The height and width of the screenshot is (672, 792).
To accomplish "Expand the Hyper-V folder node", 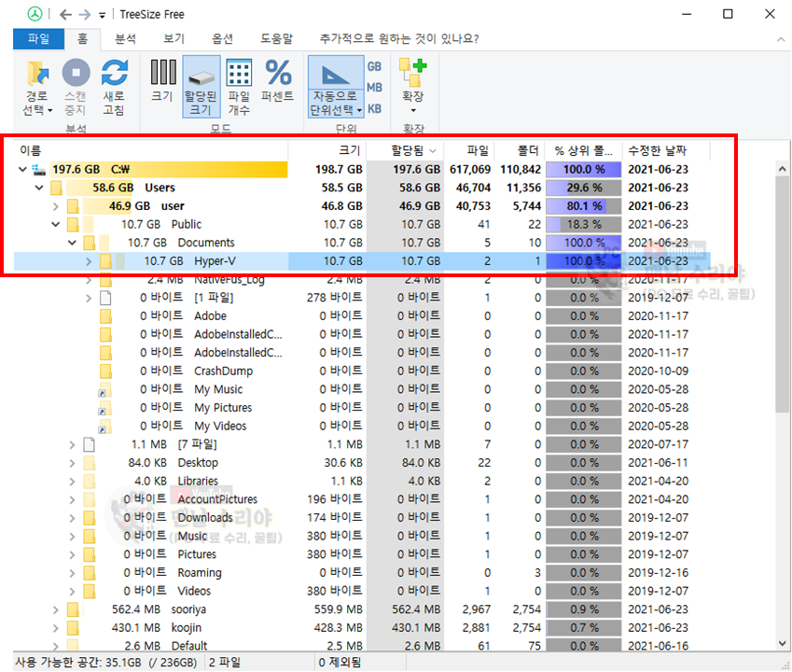I will click(x=89, y=261).
